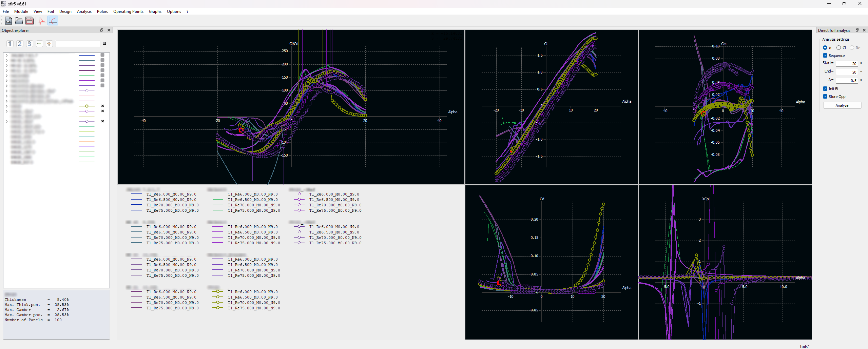The width and height of the screenshot is (868, 349).
Task: Expand the foil with olive circle line style
Action: [6, 106]
